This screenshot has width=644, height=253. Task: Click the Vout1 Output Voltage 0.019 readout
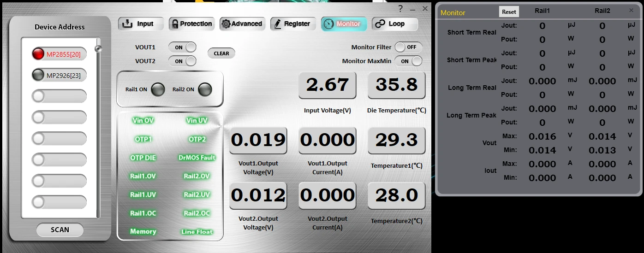pos(258,140)
